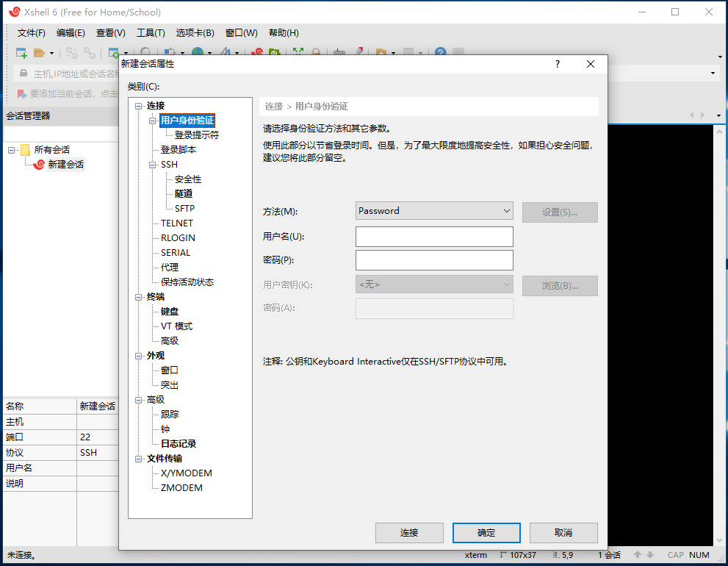Screen dimensions: 728x566
Task: Click the 取消 button
Action: click(563, 533)
